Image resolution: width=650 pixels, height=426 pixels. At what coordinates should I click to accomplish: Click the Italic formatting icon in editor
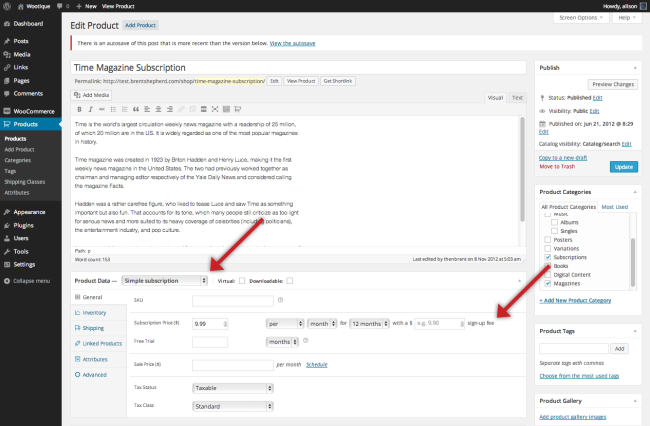click(90, 108)
